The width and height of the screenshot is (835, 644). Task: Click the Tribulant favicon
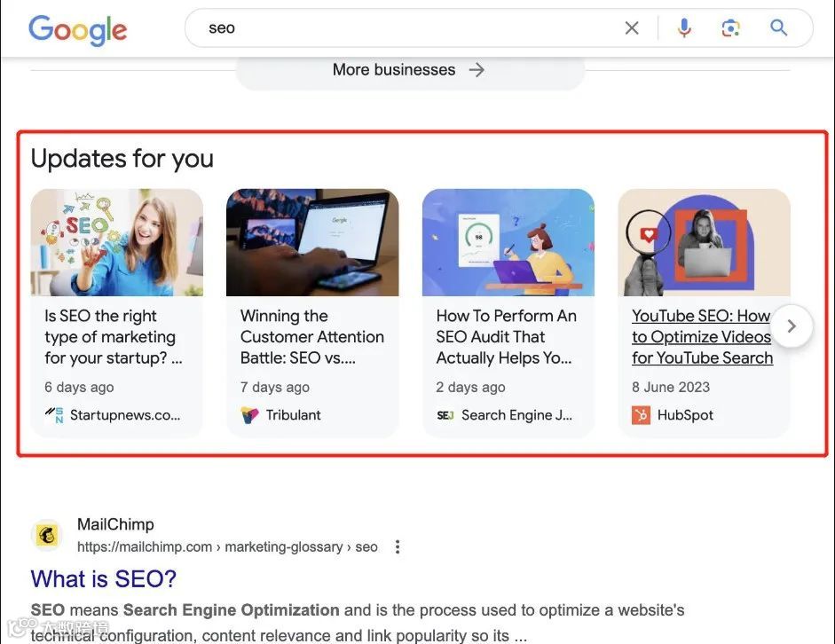click(x=249, y=414)
